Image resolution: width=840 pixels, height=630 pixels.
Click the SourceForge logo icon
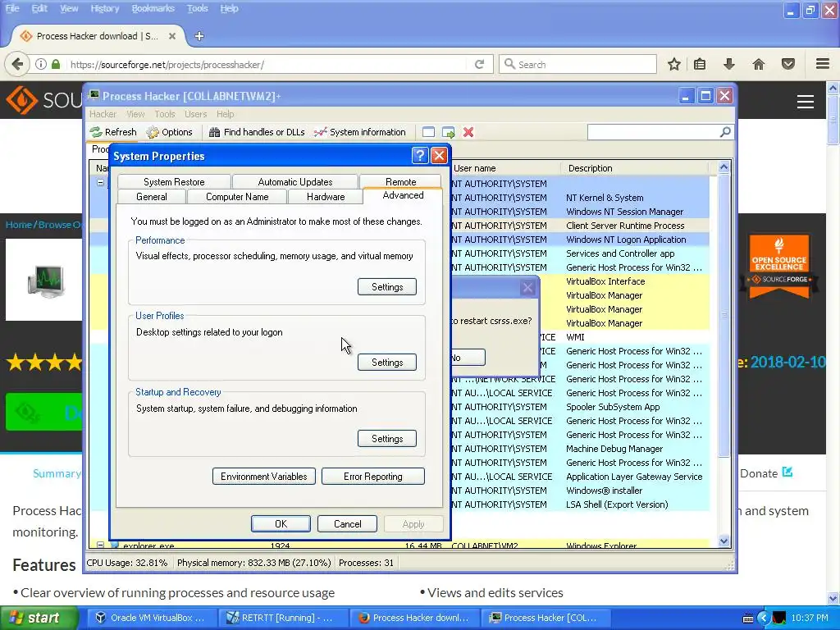click(21, 99)
